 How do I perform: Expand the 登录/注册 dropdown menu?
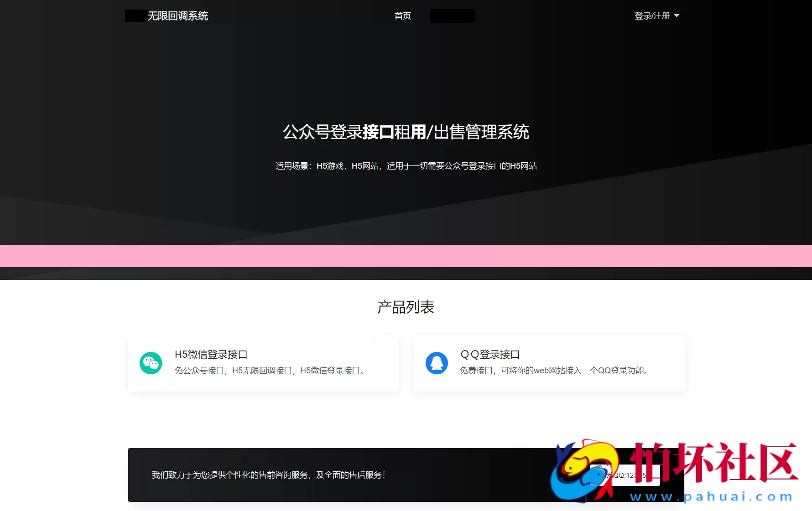point(652,16)
